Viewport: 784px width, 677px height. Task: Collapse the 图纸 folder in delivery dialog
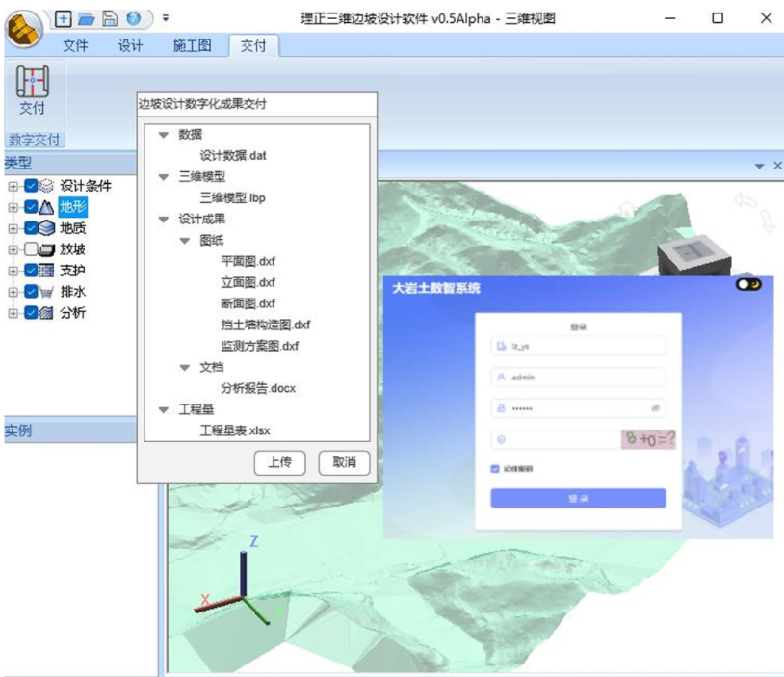click(185, 241)
